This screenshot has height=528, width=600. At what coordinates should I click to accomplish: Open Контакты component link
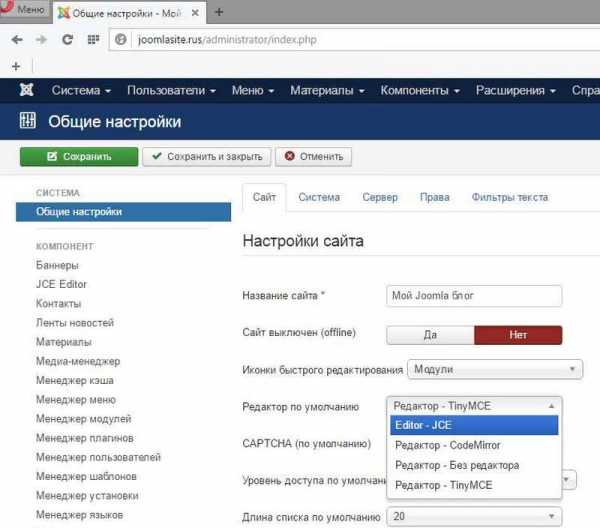59,303
